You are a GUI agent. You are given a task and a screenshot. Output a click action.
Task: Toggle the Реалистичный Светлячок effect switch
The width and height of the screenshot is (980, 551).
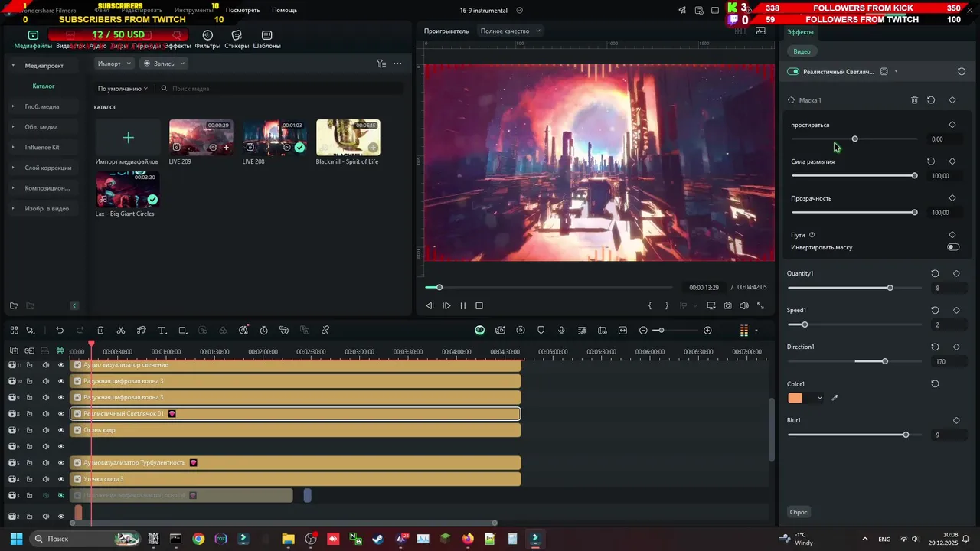pyautogui.click(x=793, y=72)
